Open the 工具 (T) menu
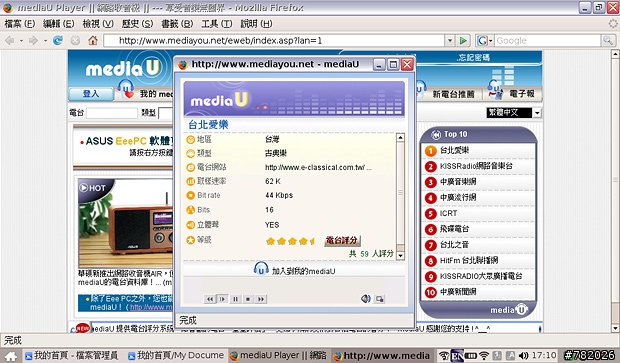The height and width of the screenshot is (363, 620). pos(217,24)
